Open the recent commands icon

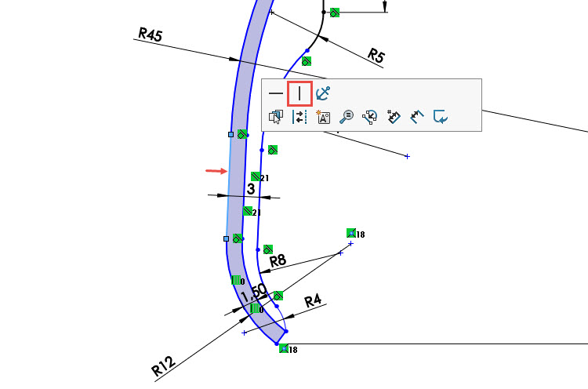coord(441,117)
